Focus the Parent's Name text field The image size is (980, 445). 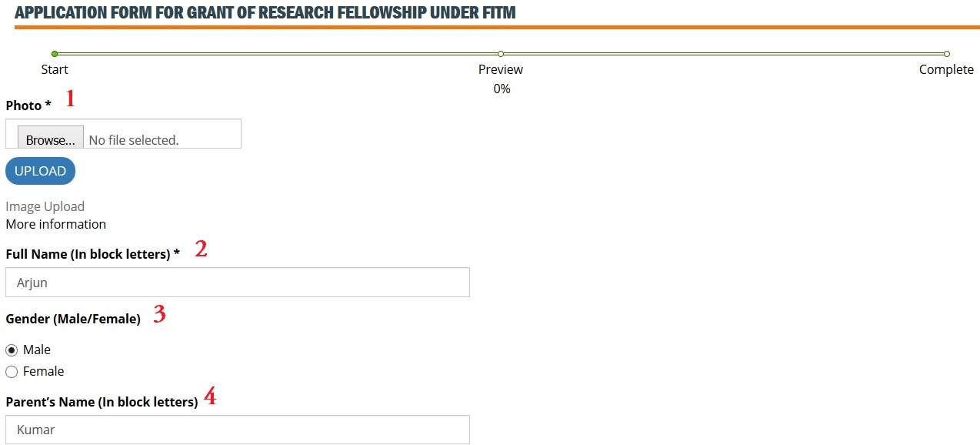pos(237,430)
